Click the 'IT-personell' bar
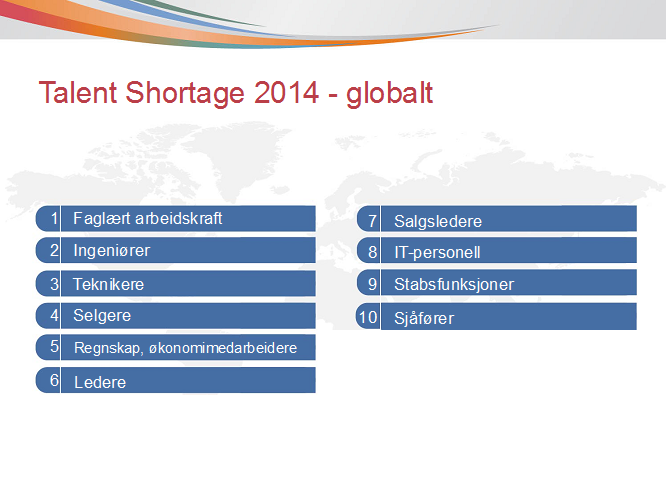Image resolution: width=666 pixels, height=500 pixels. (509, 250)
